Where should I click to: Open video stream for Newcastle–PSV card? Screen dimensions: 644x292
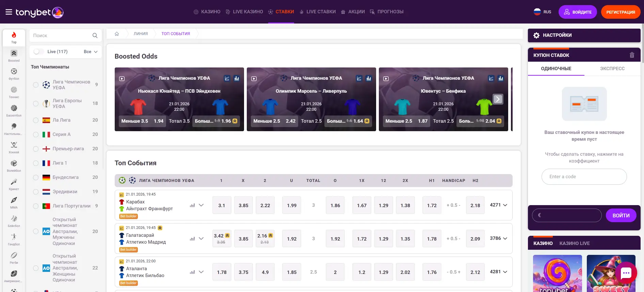(122, 78)
